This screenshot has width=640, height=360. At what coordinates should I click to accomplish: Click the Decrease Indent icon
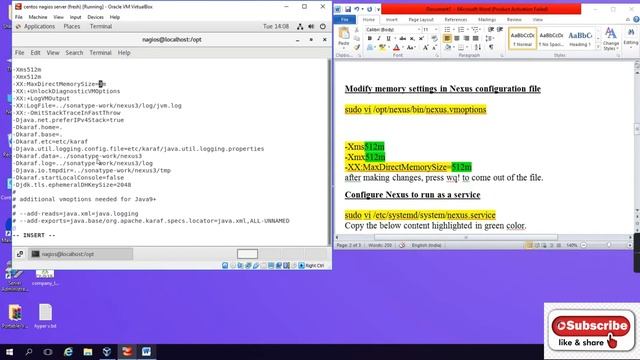pos(491,30)
